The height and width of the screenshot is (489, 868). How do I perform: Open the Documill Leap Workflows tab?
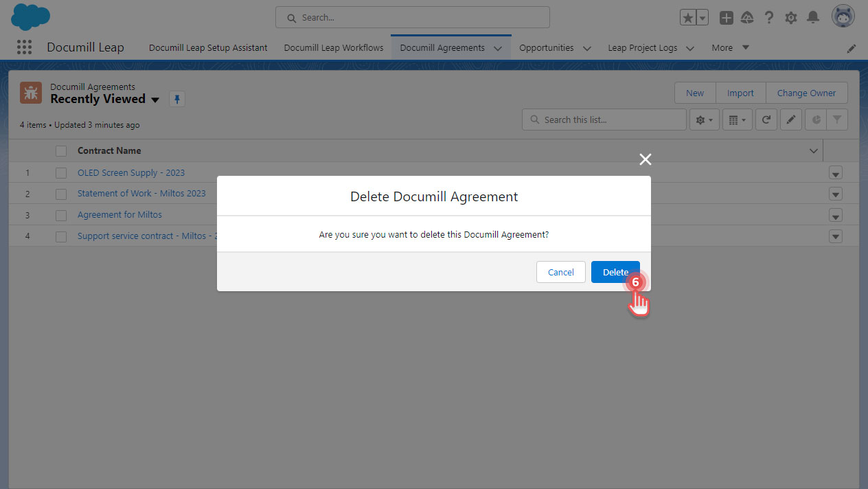click(x=334, y=47)
